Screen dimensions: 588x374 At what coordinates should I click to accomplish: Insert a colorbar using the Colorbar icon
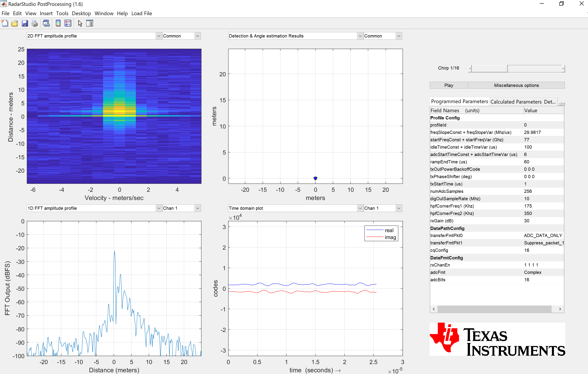click(58, 23)
